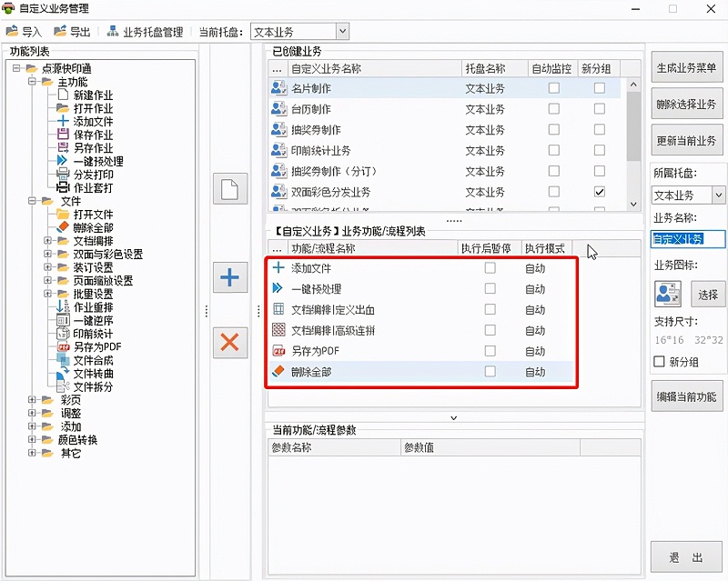Screen dimensions: 728x581
Task: Click the 业务名称 text field
Action: pos(688,239)
